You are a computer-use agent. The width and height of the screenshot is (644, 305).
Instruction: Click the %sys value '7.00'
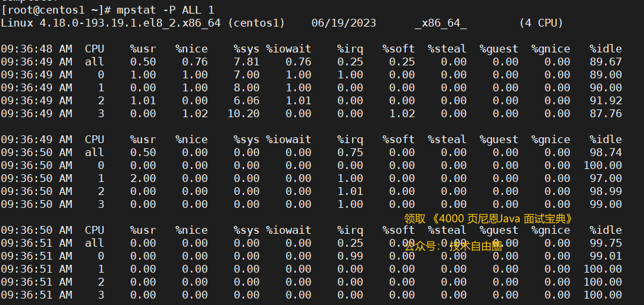[247, 75]
